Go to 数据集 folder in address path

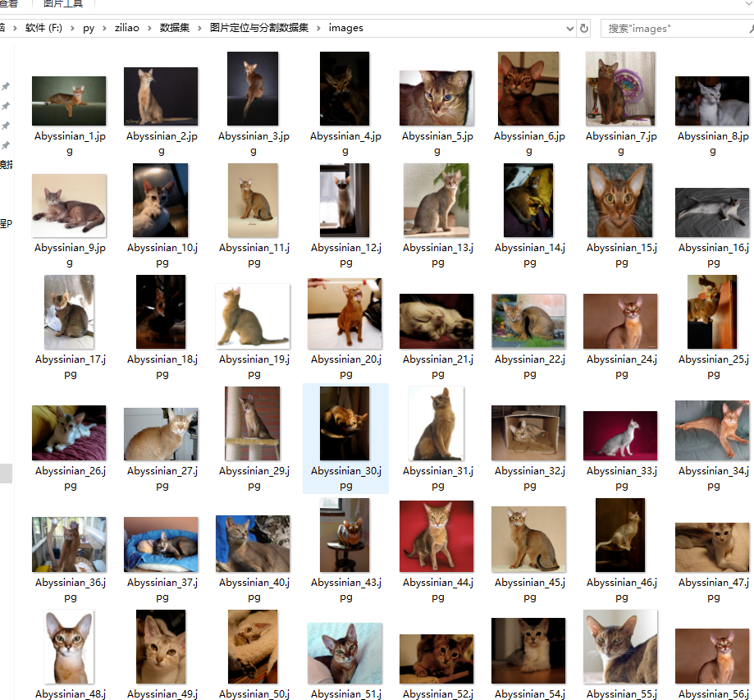click(175, 28)
